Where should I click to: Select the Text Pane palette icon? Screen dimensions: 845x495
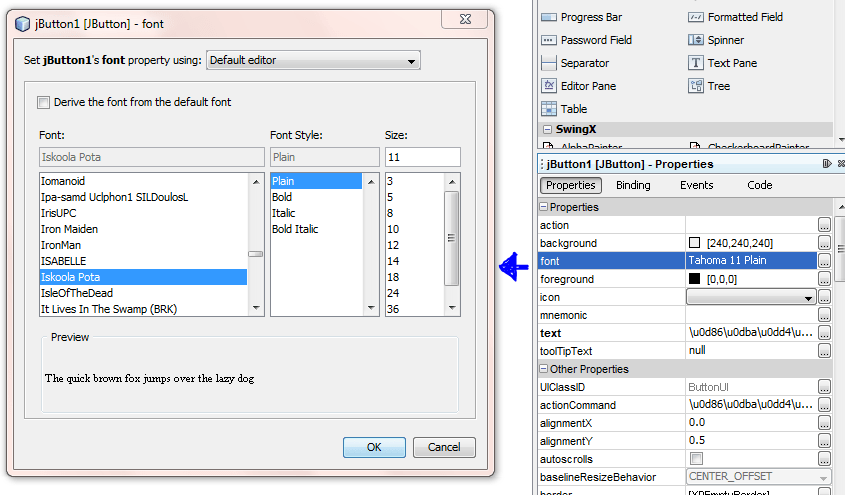coord(696,63)
